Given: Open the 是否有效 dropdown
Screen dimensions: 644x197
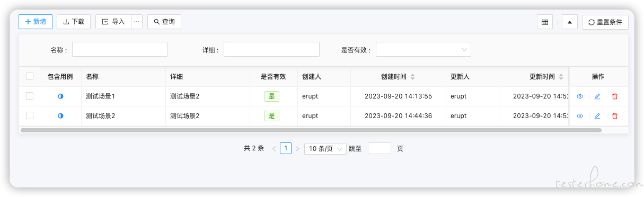Looking at the screenshot, I should click(424, 50).
